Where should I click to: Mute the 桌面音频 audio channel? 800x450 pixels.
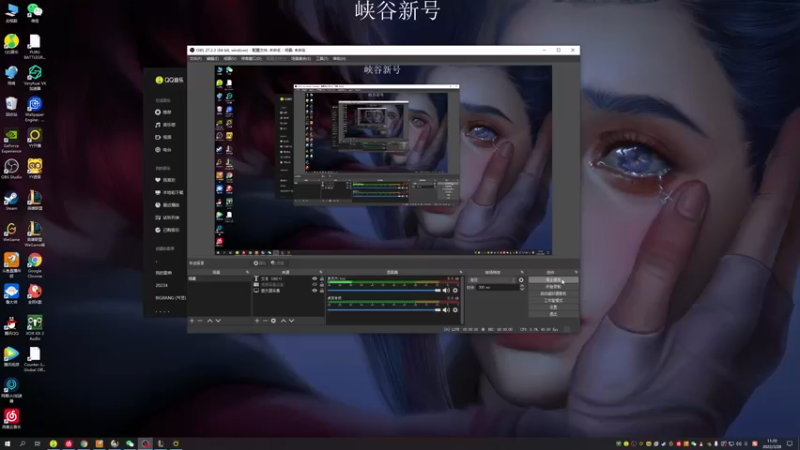[x=446, y=310]
